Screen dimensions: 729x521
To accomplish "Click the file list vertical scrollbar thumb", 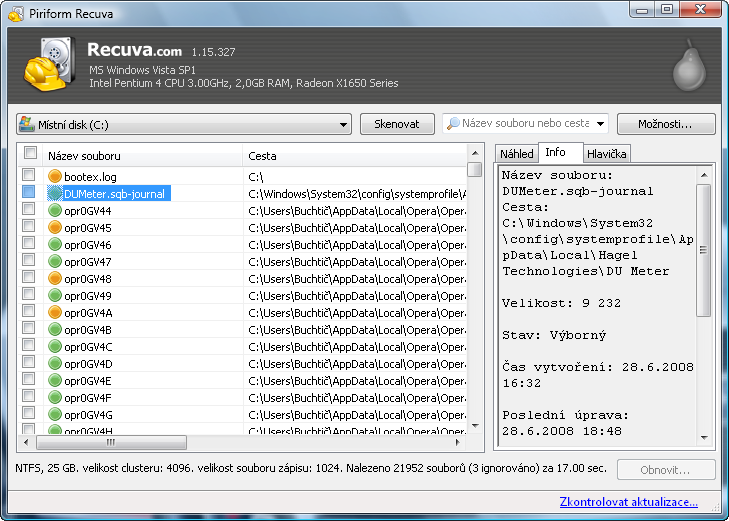I will (475, 169).
